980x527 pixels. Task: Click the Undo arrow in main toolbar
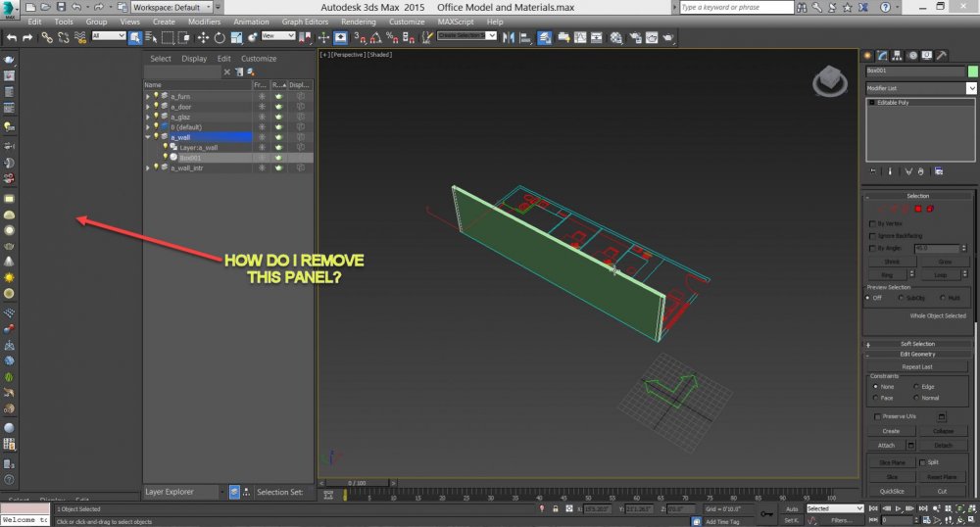[11, 37]
